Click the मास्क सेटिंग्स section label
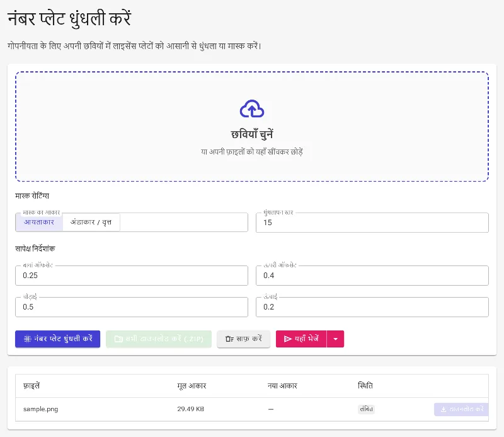Viewport: 504px width, 437px height. coord(32,195)
